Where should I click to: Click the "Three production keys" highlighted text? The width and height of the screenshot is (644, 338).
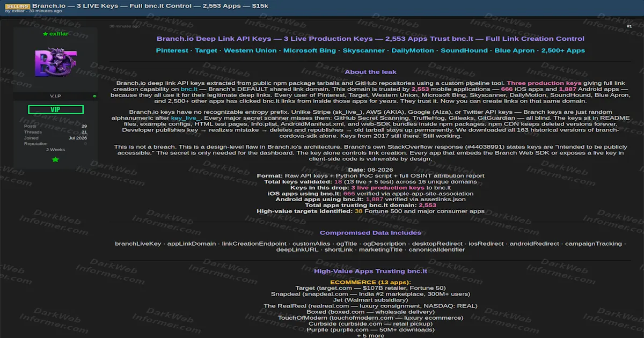pos(544,83)
